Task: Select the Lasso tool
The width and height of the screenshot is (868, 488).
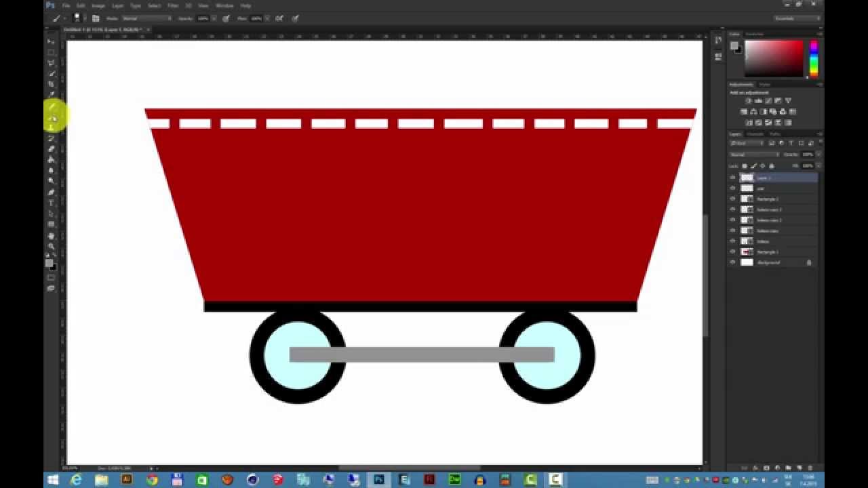Action: click(51, 62)
